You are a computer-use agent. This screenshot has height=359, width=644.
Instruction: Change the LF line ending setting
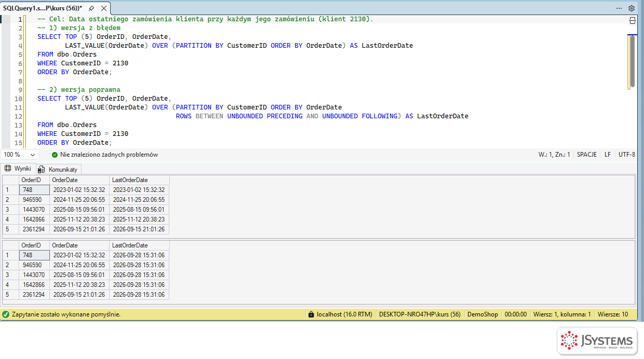tap(608, 155)
